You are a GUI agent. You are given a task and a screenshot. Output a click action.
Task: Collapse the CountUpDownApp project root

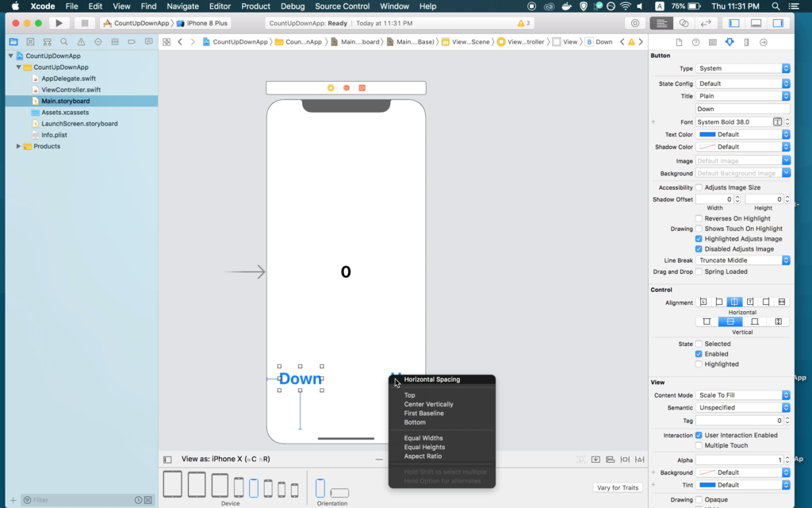(x=10, y=56)
